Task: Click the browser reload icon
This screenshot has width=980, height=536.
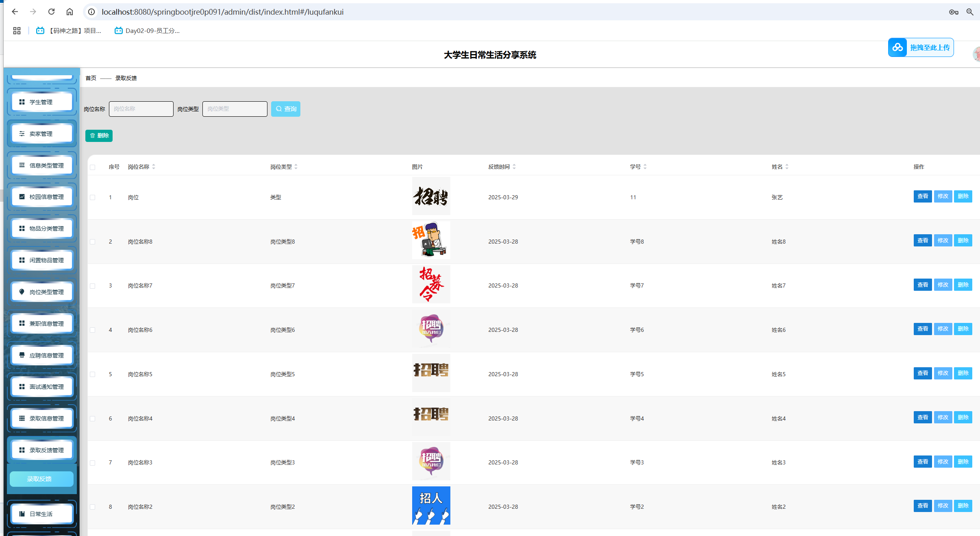Action: [51, 12]
